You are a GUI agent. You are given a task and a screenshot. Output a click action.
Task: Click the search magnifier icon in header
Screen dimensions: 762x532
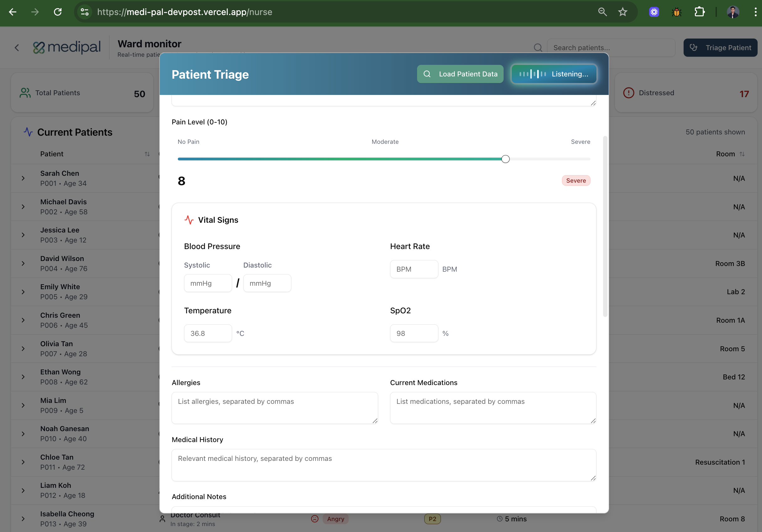pyautogui.click(x=538, y=48)
